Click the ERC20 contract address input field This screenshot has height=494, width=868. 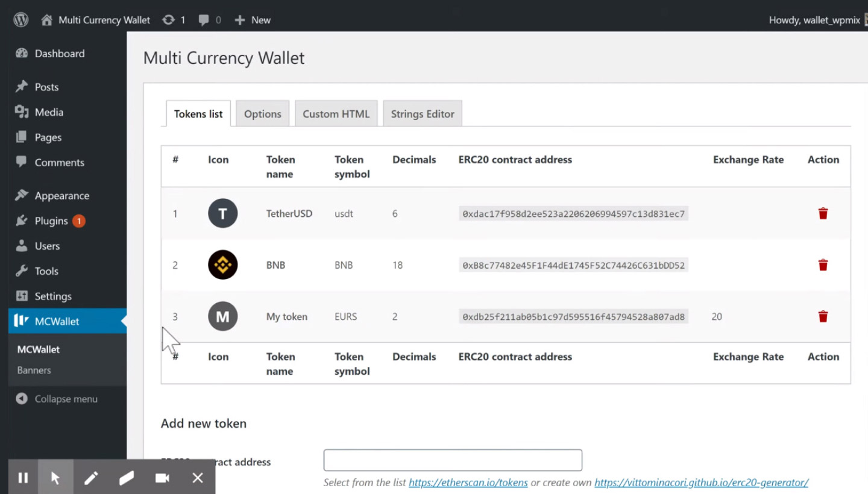coord(453,460)
